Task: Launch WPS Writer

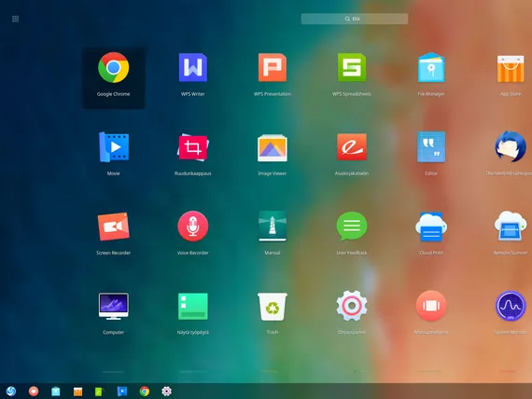Action: pos(192,67)
